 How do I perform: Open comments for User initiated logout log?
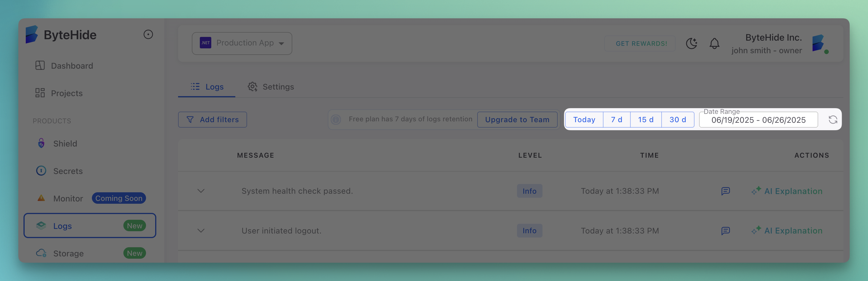pyautogui.click(x=725, y=231)
